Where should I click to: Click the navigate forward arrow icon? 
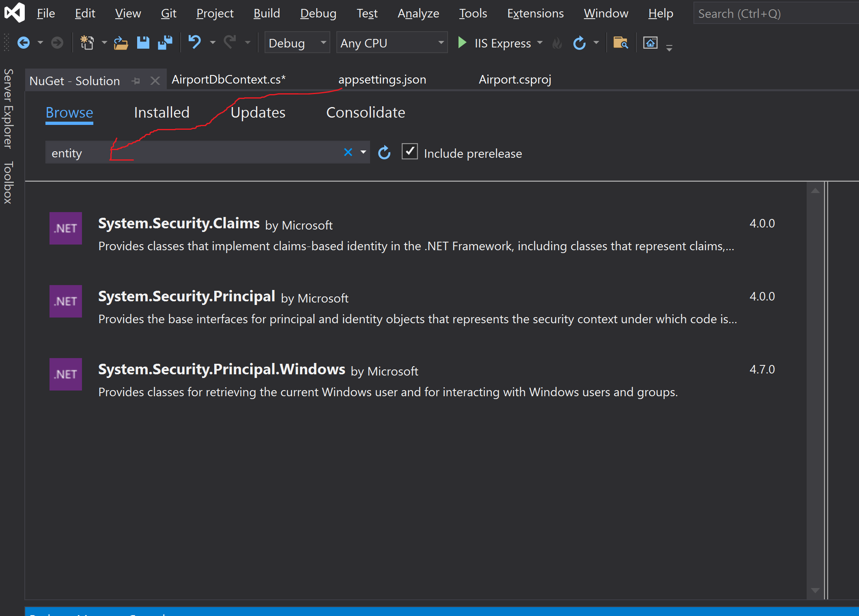click(x=57, y=43)
